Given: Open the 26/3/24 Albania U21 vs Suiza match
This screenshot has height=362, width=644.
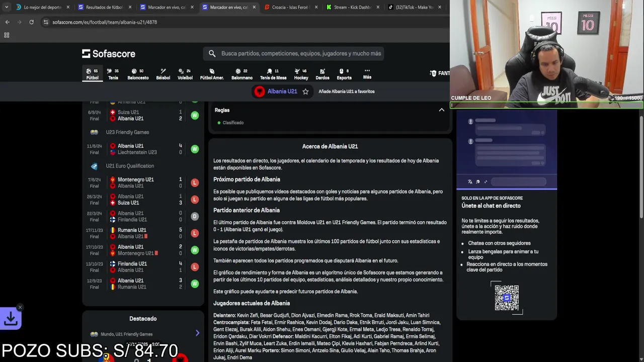Looking at the screenshot, I should tap(143, 200).
